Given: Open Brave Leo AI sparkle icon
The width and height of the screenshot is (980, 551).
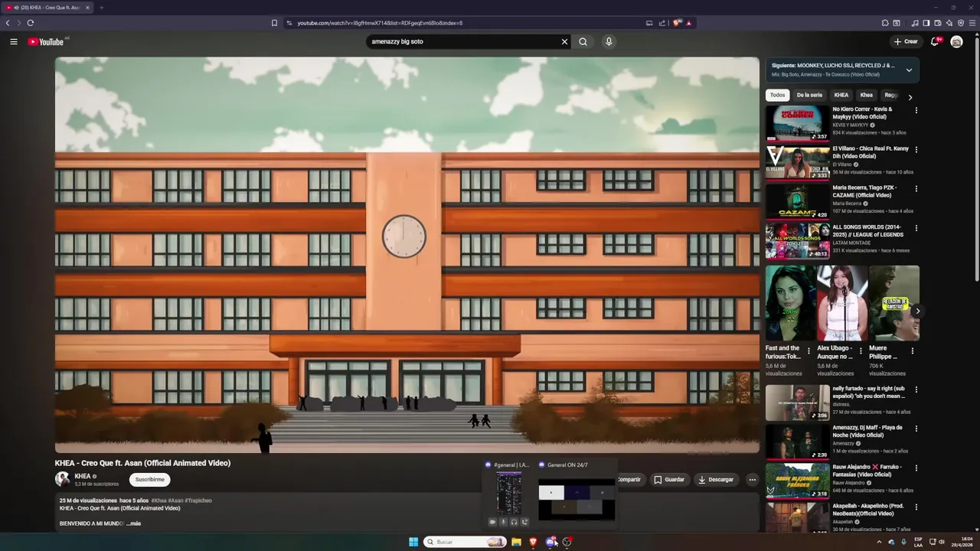Looking at the screenshot, I should click(949, 23).
